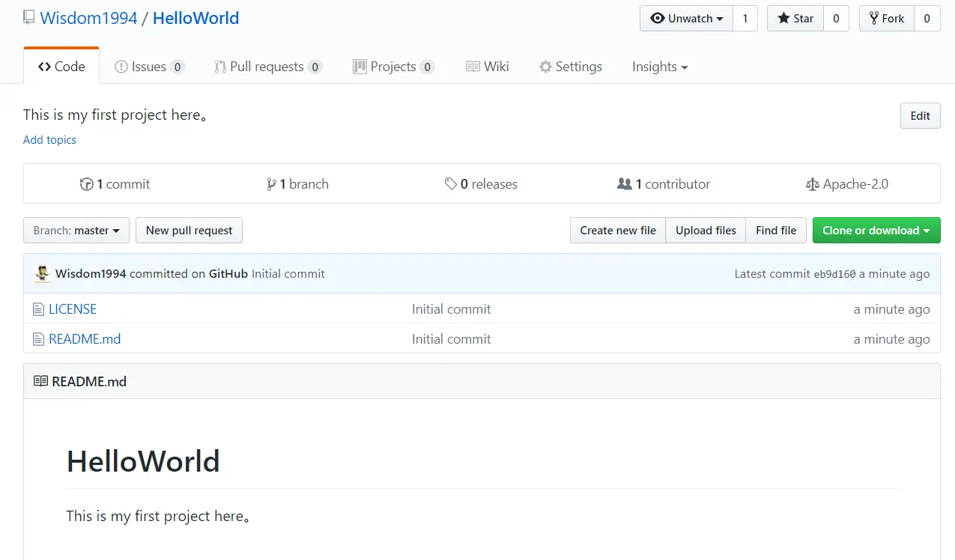Click the people icon next to 1 contributor
Screen dimensions: 955x560
(x=625, y=184)
